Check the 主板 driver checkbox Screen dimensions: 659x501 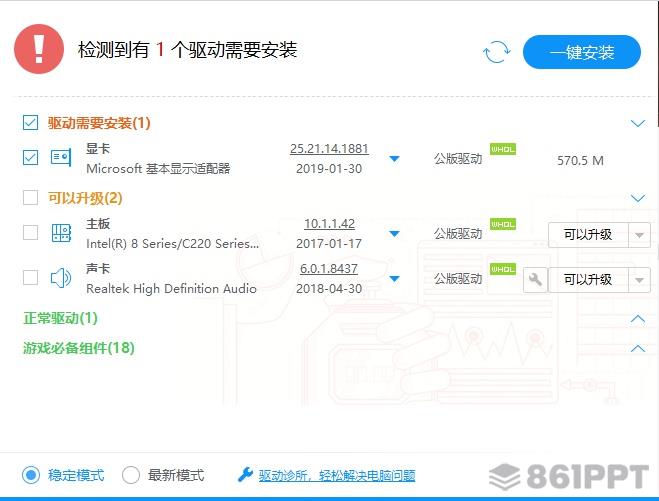(30, 232)
